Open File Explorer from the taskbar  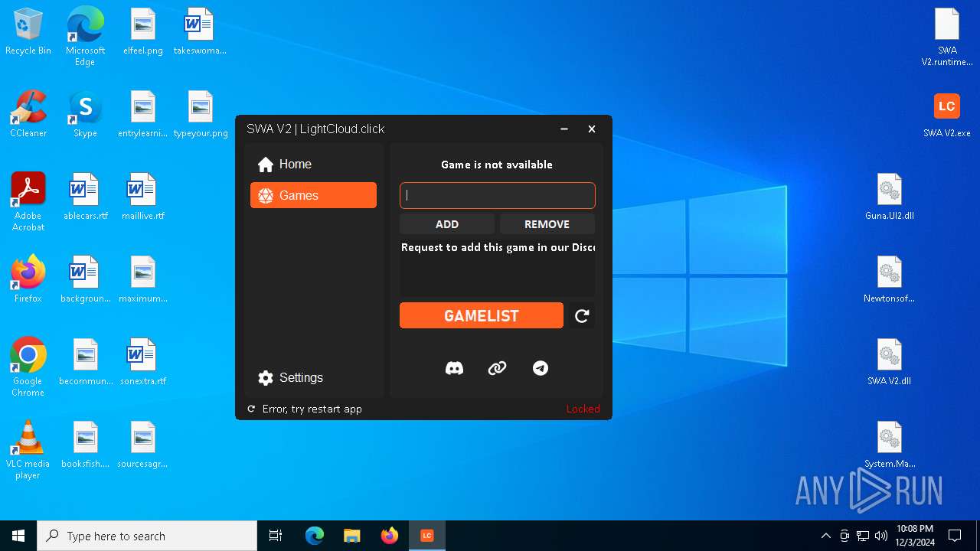click(351, 536)
